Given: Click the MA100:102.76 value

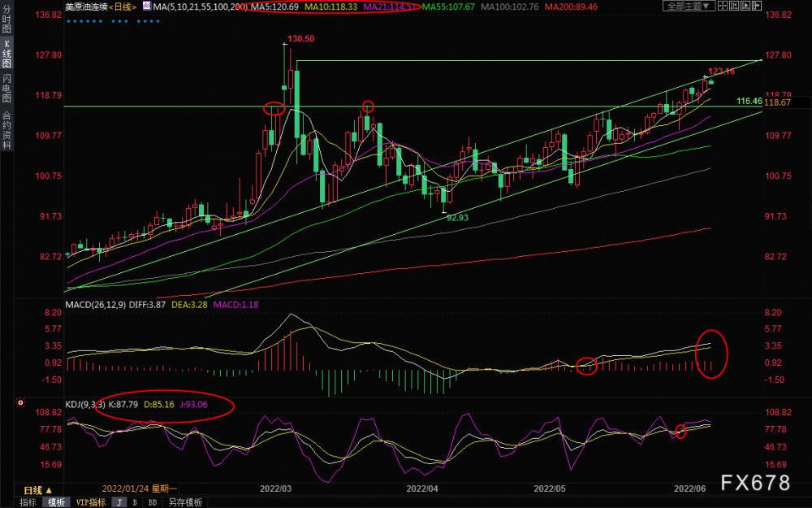Looking at the screenshot, I should click(x=510, y=7).
